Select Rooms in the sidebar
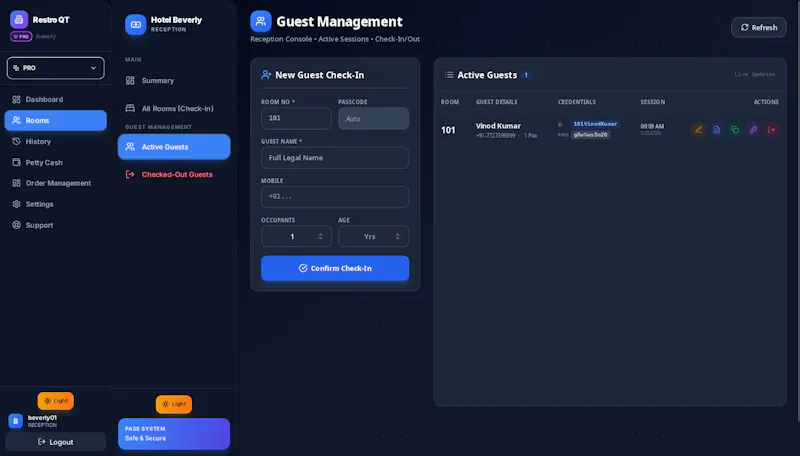The height and width of the screenshot is (456, 800). click(56, 120)
